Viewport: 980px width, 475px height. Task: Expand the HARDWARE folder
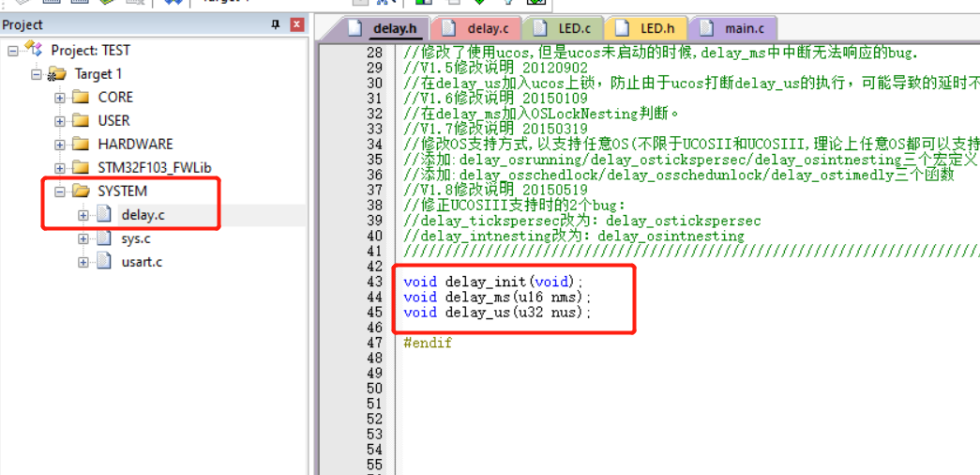point(60,145)
